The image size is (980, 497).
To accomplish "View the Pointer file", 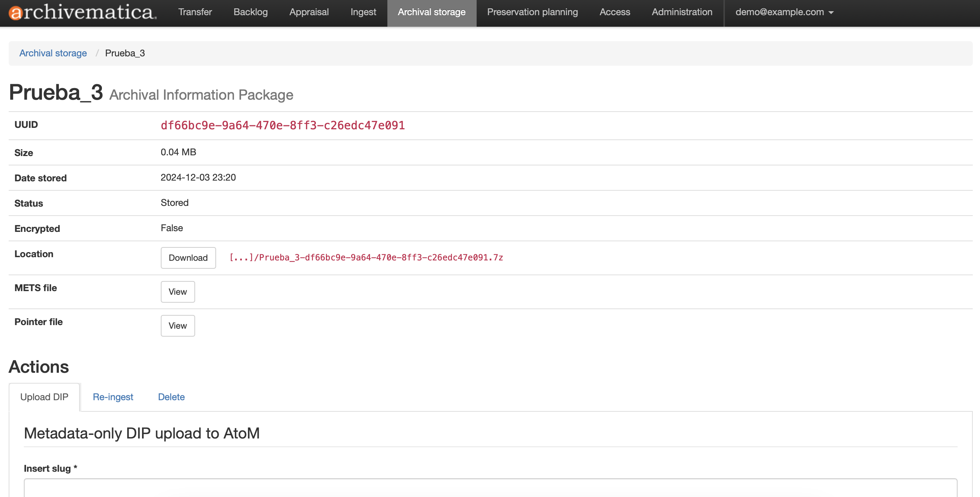I will (x=178, y=325).
